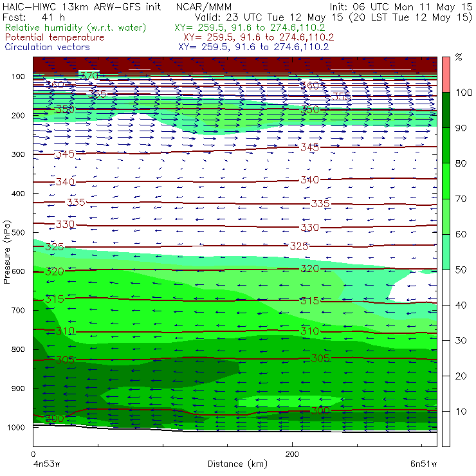476x476 pixels.
Task: Click the 70–80 bright green color bar segment
Action: (446, 181)
